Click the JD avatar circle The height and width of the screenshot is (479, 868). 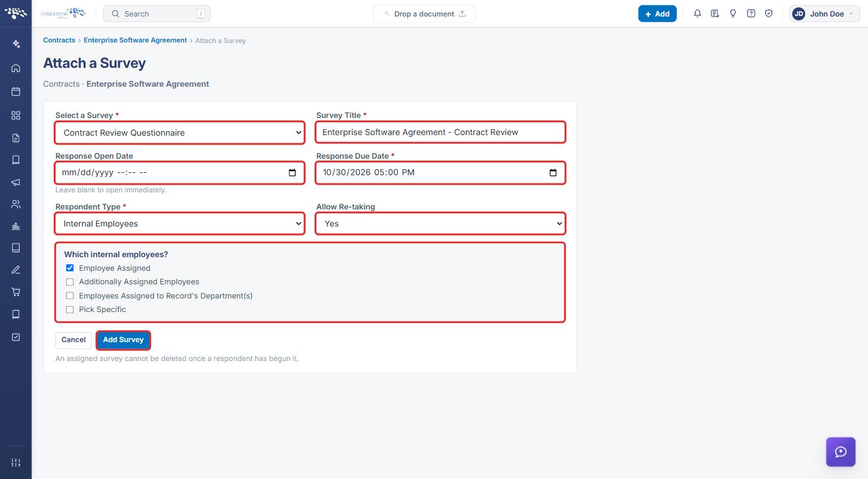pos(799,14)
